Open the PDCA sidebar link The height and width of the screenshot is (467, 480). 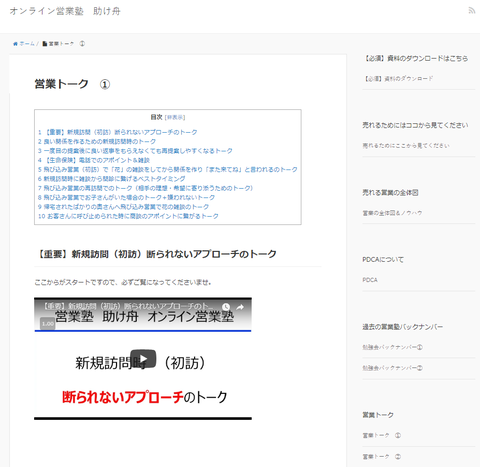370,280
